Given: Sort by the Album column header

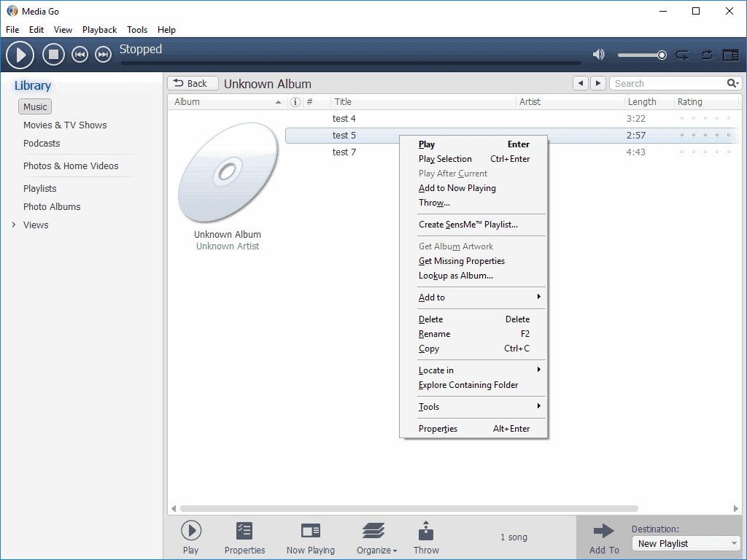Looking at the screenshot, I should [x=228, y=102].
